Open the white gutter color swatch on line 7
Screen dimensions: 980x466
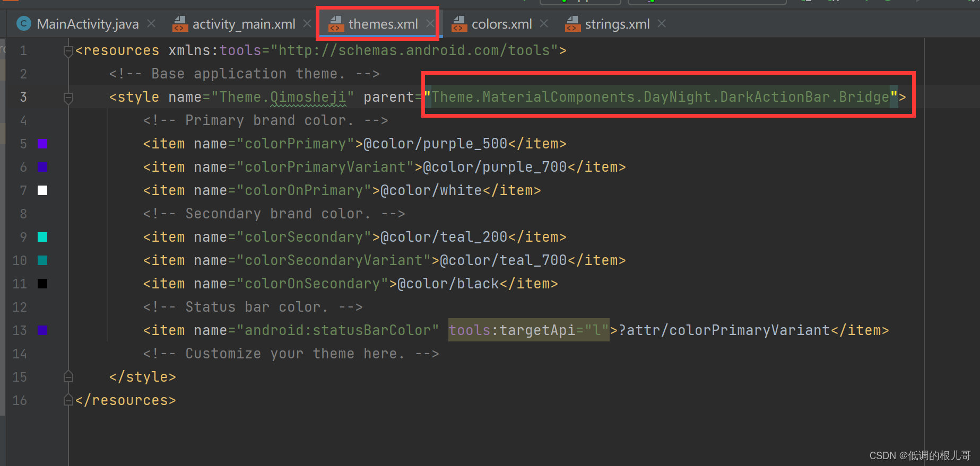coord(43,190)
